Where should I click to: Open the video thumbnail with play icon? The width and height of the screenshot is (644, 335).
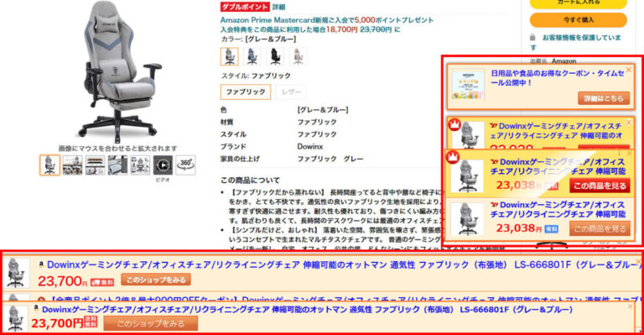pyautogui.click(x=163, y=165)
